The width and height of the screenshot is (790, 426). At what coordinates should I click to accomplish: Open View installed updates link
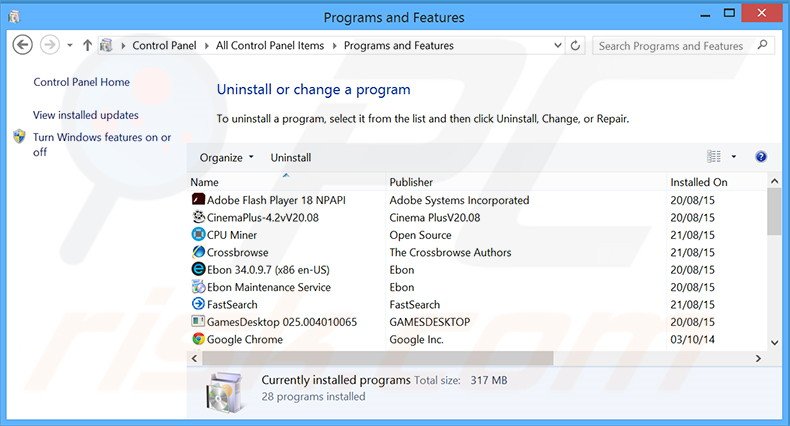click(86, 115)
